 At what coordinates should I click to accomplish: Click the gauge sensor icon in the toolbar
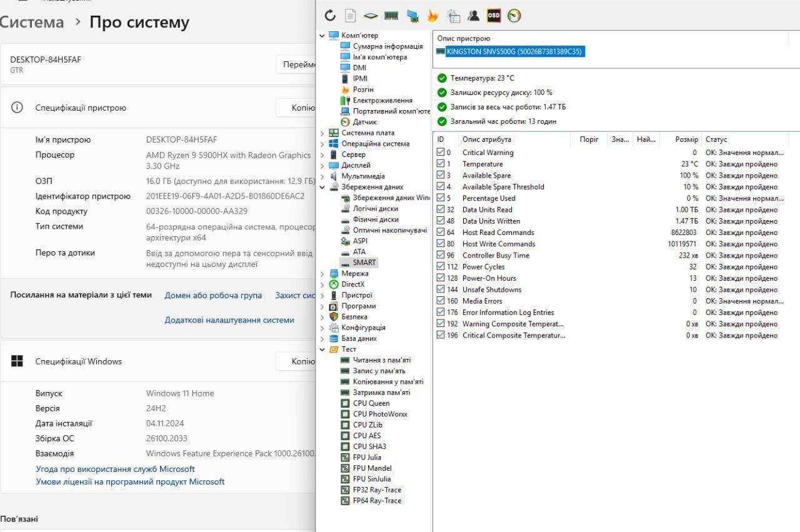(514, 16)
